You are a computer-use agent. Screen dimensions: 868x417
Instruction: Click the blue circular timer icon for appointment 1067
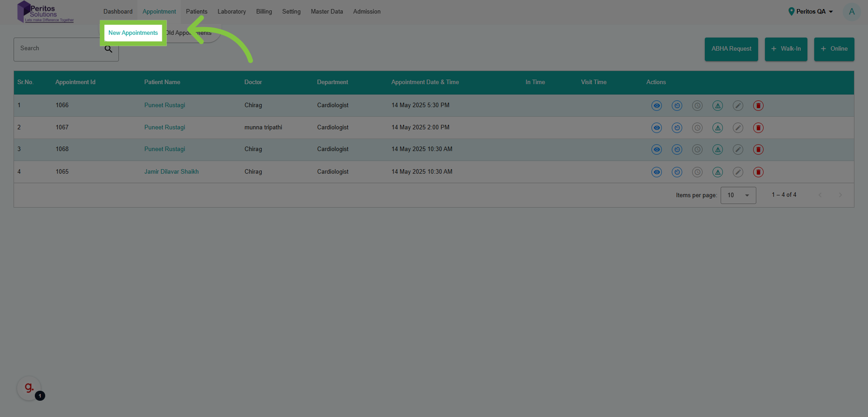[x=677, y=128]
